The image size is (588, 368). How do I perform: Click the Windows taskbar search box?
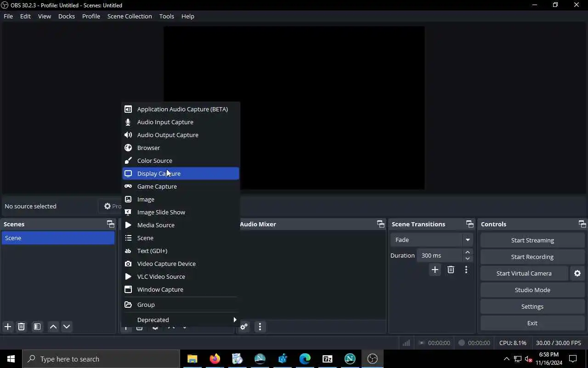coord(101,359)
